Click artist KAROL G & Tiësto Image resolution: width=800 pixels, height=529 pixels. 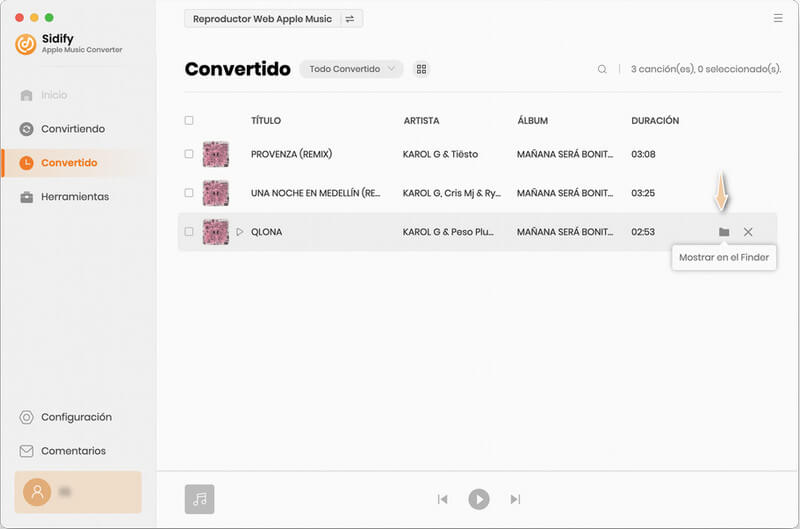click(440, 154)
